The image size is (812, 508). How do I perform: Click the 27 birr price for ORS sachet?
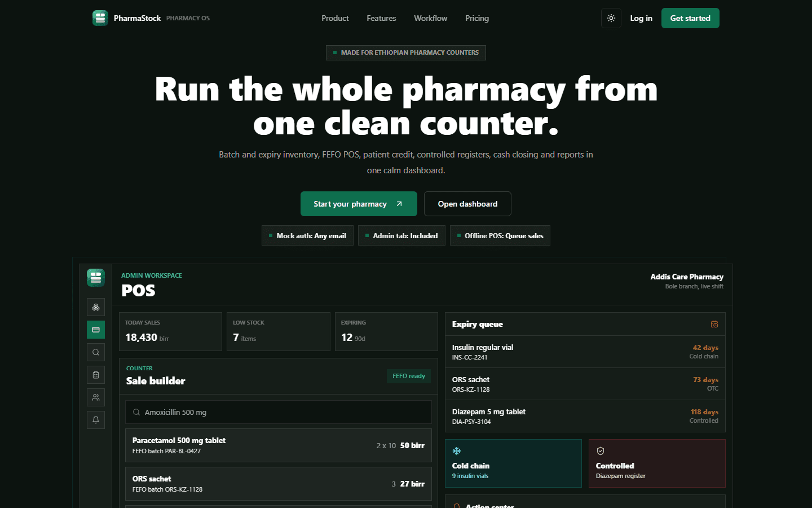point(412,484)
